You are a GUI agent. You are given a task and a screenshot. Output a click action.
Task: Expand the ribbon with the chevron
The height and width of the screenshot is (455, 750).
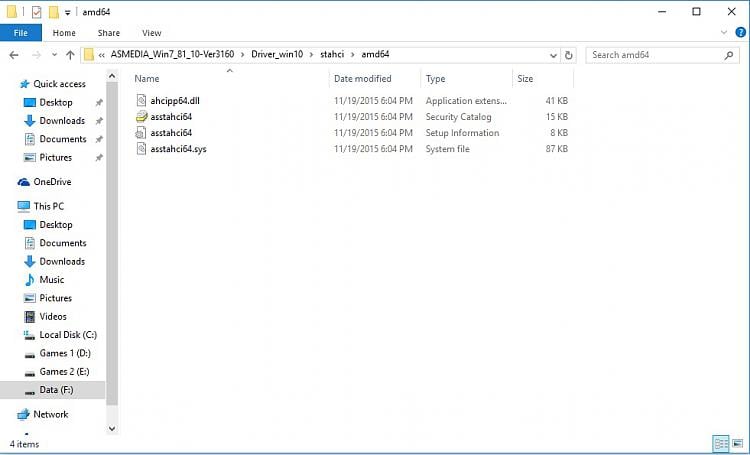[723, 33]
